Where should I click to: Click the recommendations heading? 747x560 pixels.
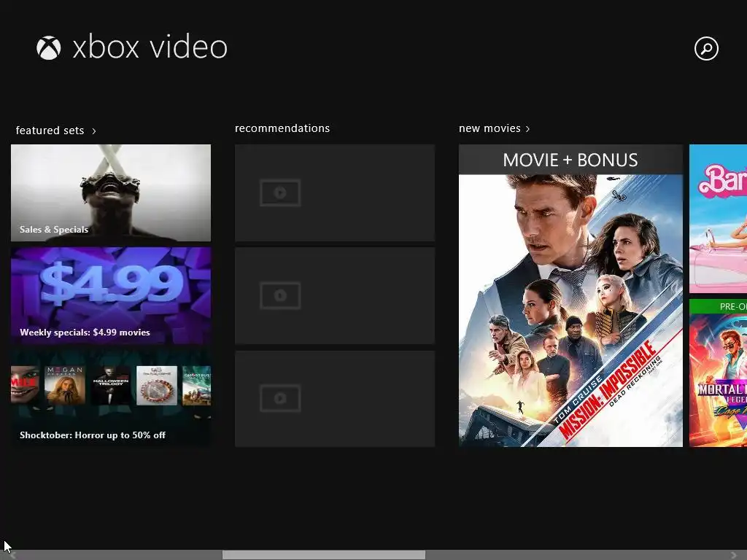[282, 128]
